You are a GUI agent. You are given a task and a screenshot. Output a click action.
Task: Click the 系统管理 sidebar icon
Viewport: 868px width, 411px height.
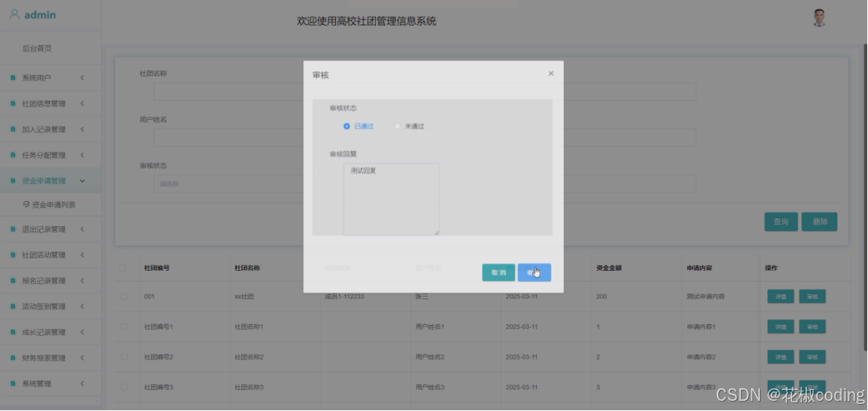[x=13, y=384]
